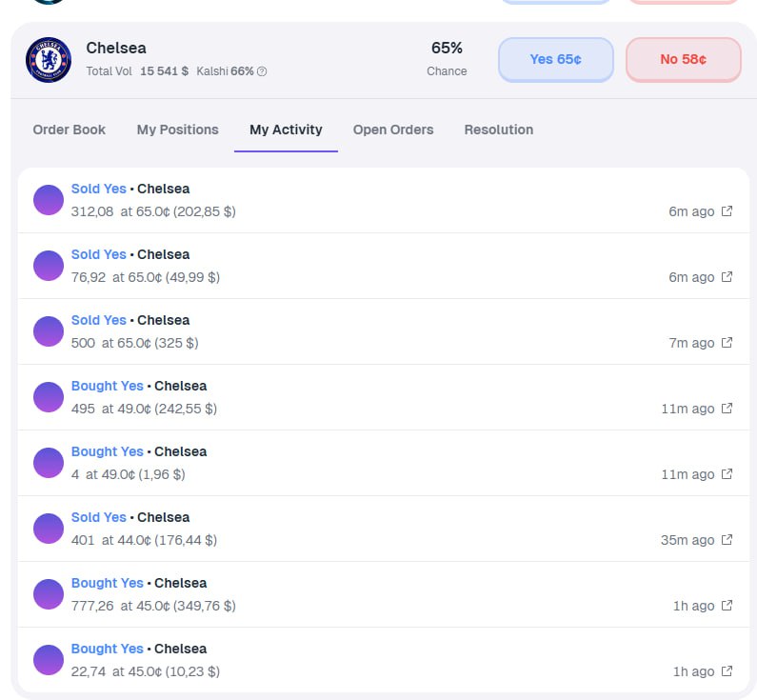Open the Resolution tab
The image size is (757, 700).
pos(499,130)
